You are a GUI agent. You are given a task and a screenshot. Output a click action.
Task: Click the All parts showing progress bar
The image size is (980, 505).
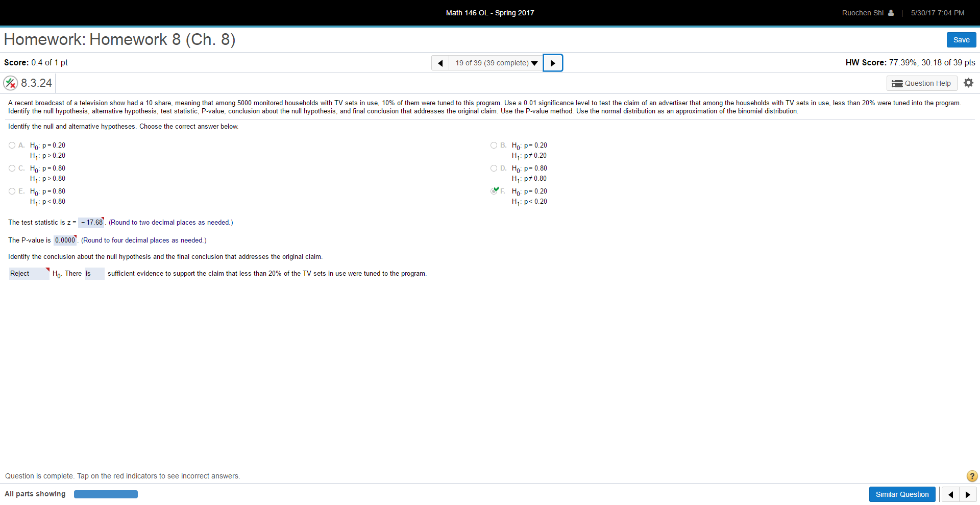point(105,494)
